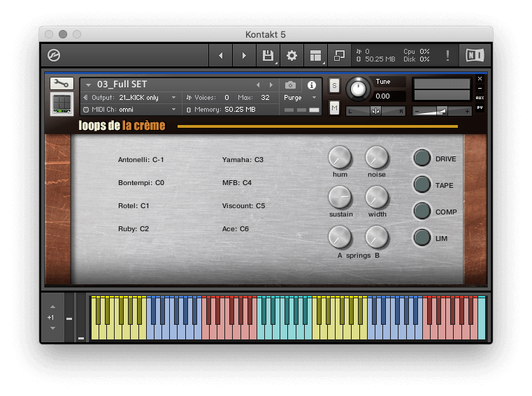Expand the instrument name dropdown triangle
The height and width of the screenshot is (396, 532).
88,85
